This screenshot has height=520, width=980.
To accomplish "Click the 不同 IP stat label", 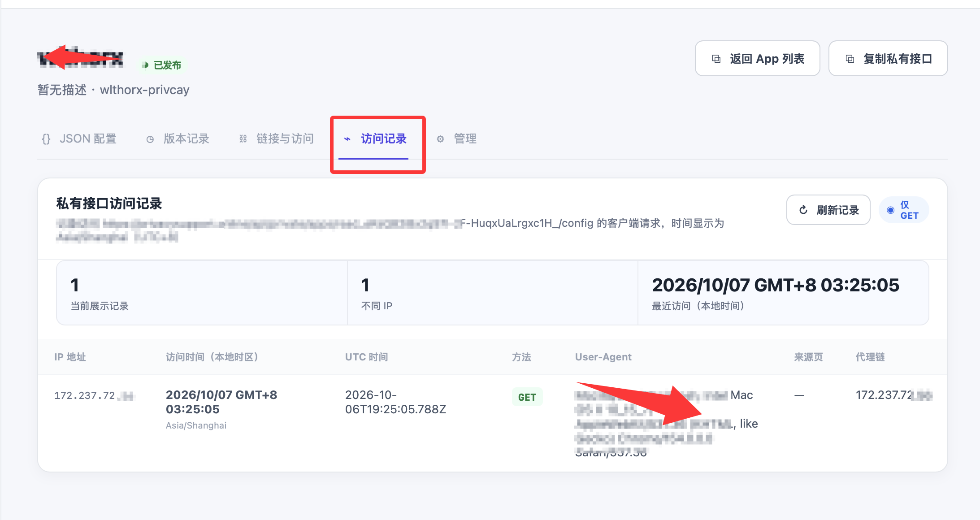I will point(377,306).
